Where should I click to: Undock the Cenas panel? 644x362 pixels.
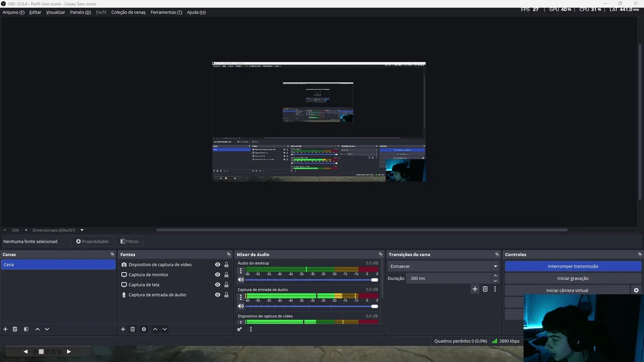(112, 254)
